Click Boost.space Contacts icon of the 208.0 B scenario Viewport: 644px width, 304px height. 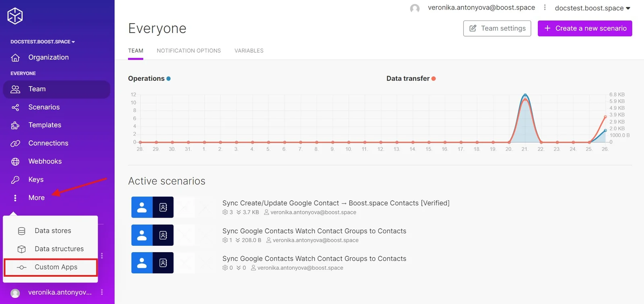pyautogui.click(x=163, y=235)
